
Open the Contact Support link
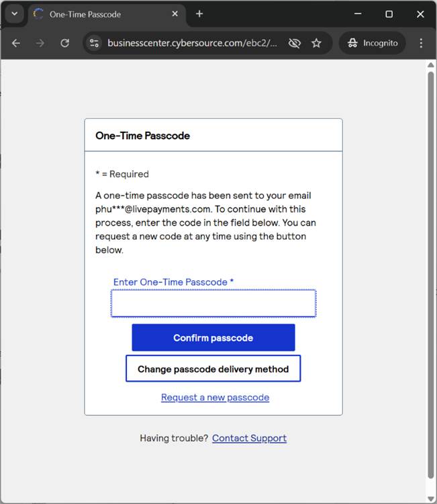coord(249,438)
